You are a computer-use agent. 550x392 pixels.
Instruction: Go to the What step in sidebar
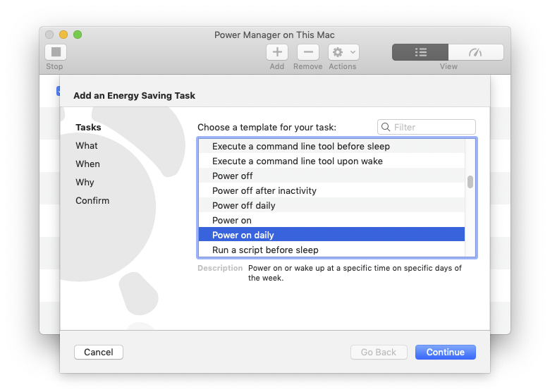pyautogui.click(x=87, y=145)
